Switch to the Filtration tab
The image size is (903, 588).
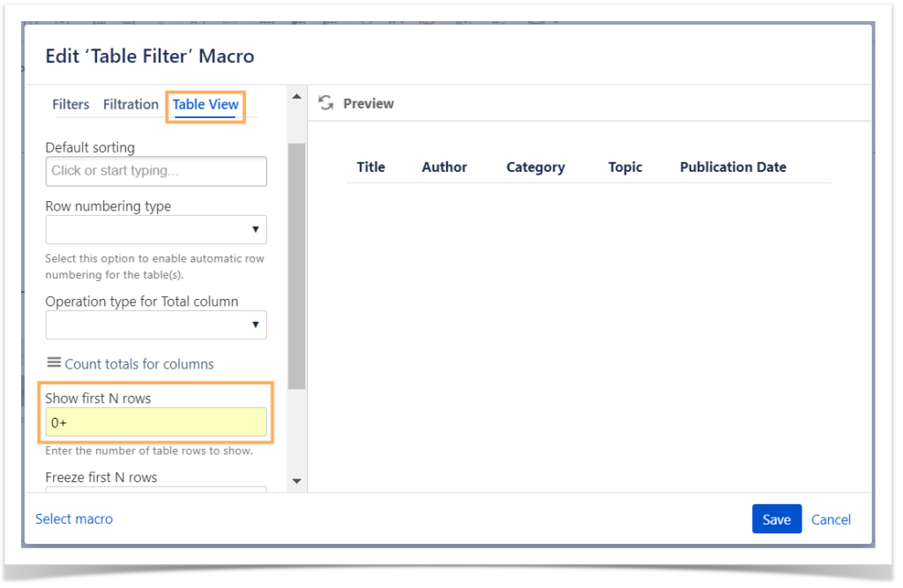point(131,104)
